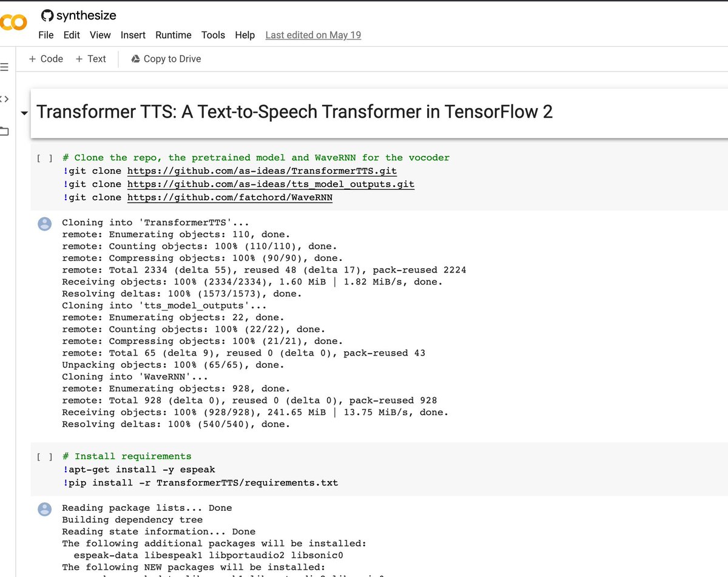
Task: Open the File menu
Action: tap(46, 35)
